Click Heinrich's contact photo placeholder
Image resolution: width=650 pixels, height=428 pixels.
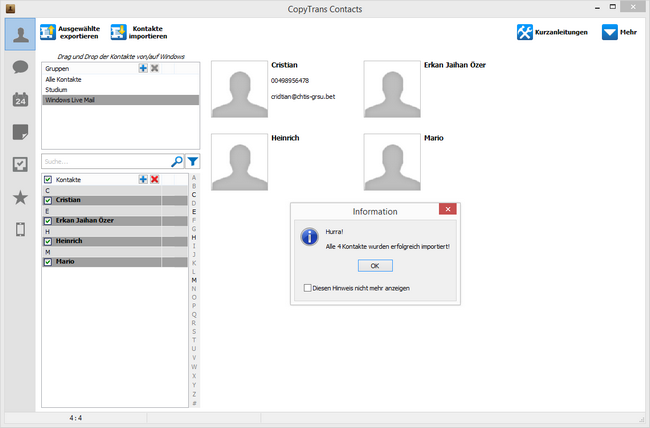240,162
